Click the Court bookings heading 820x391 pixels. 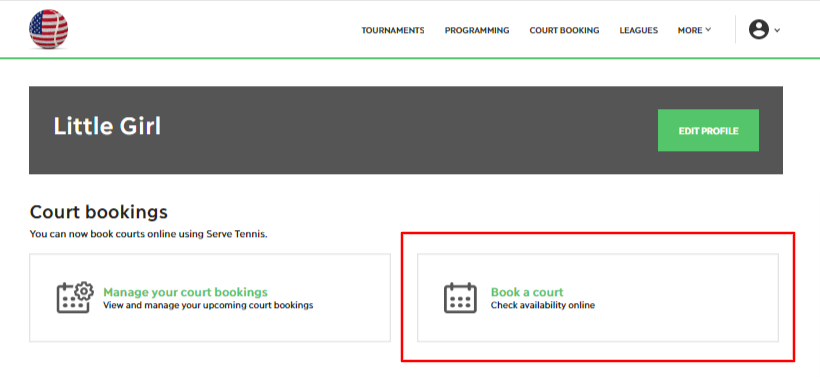click(x=99, y=212)
